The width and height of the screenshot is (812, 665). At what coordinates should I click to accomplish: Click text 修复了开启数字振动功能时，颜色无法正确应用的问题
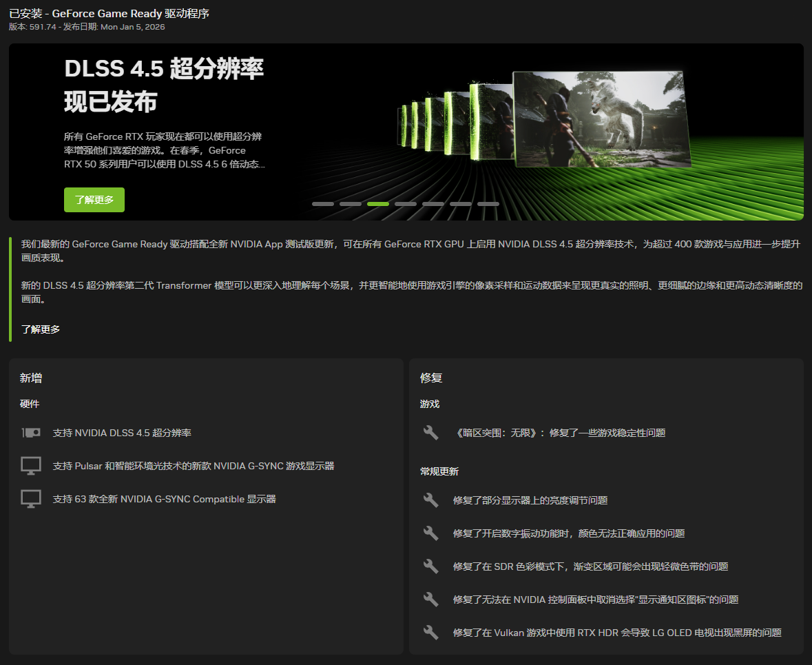(569, 533)
